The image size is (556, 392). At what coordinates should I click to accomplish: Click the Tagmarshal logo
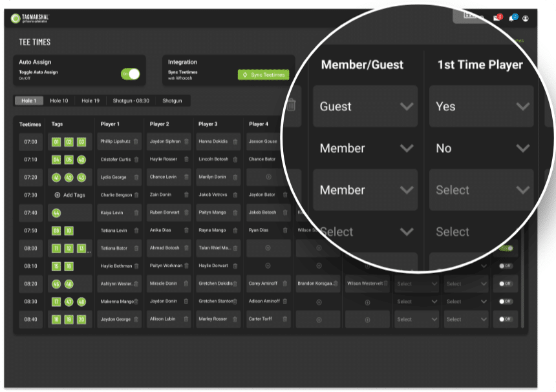click(30, 18)
